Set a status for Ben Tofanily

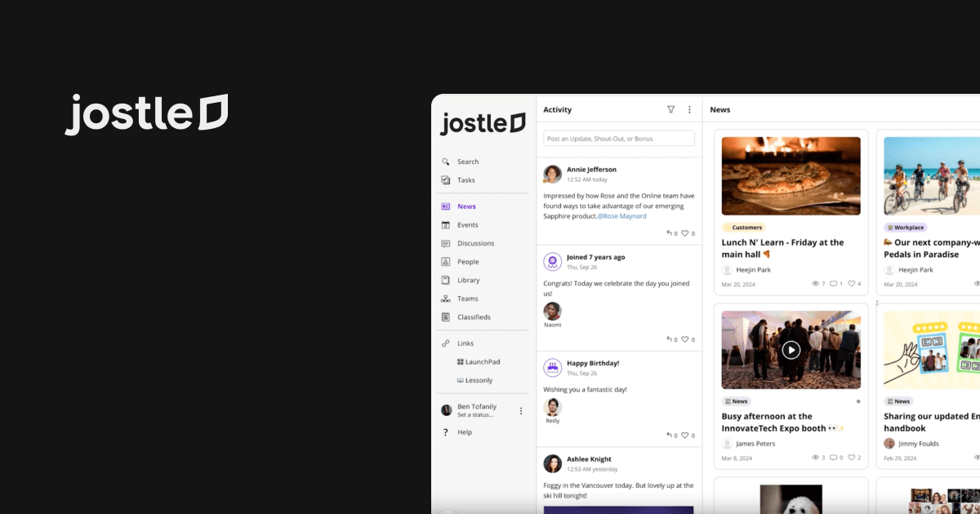pyautogui.click(x=475, y=415)
